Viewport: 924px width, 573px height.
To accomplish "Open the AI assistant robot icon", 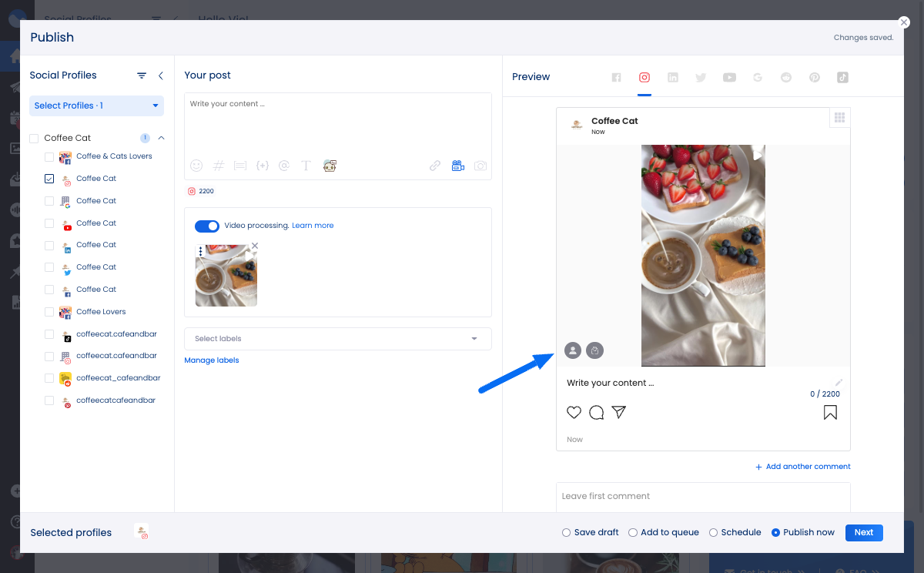I will click(x=330, y=166).
